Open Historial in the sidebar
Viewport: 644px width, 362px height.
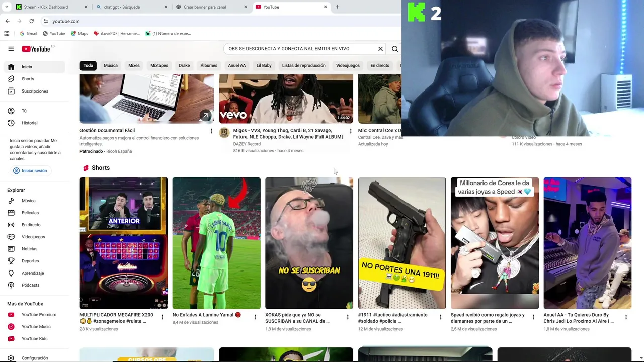[35, 123]
